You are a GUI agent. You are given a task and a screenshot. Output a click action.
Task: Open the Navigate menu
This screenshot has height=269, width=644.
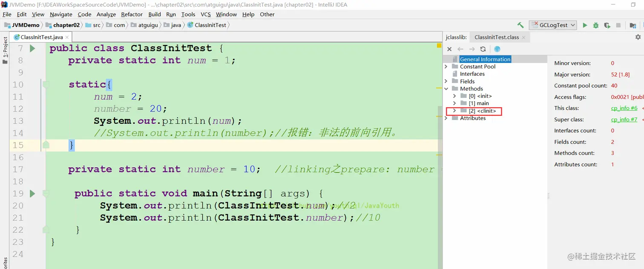coord(61,14)
